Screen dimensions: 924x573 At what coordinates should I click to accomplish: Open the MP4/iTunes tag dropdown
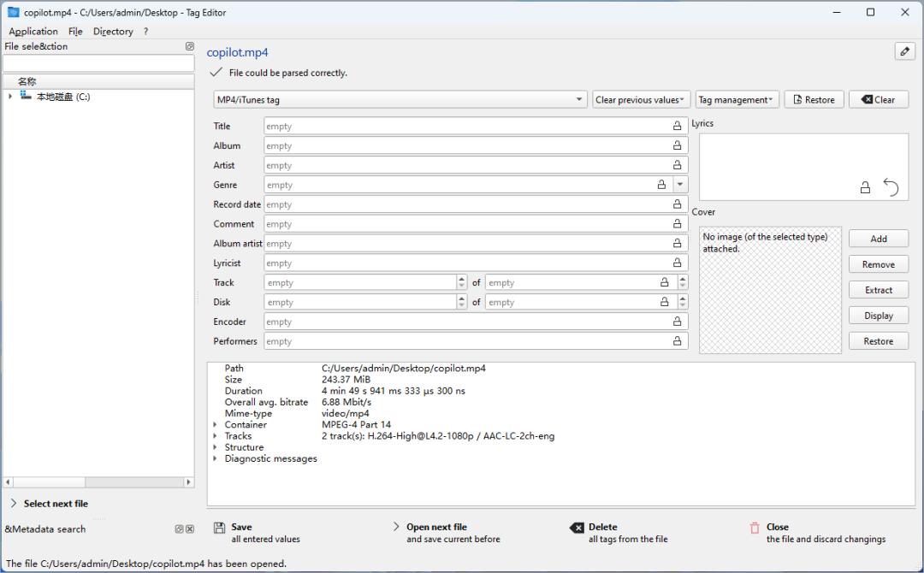(400, 100)
